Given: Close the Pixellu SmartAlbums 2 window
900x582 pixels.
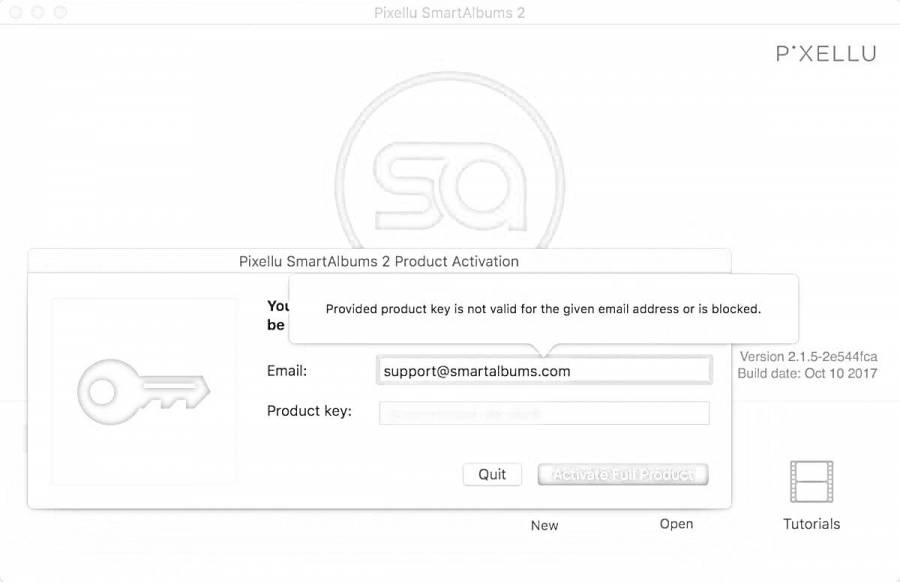Looking at the screenshot, I should (x=17, y=13).
